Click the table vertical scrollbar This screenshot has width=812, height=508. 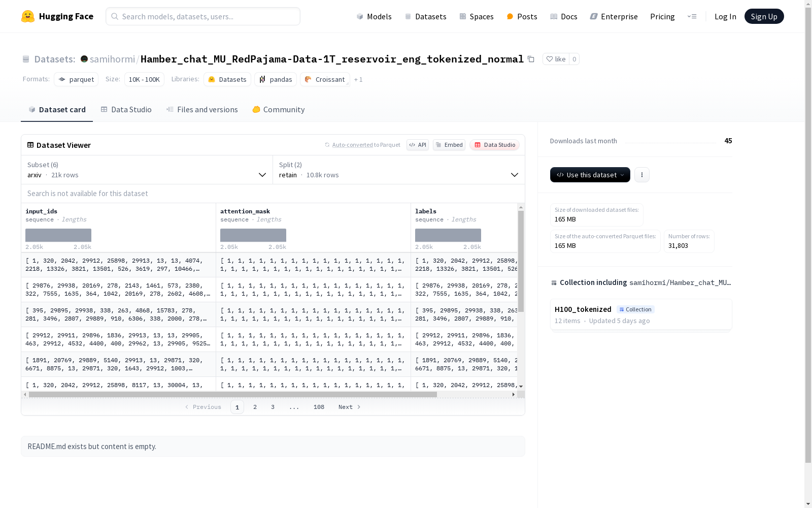coord(521,262)
